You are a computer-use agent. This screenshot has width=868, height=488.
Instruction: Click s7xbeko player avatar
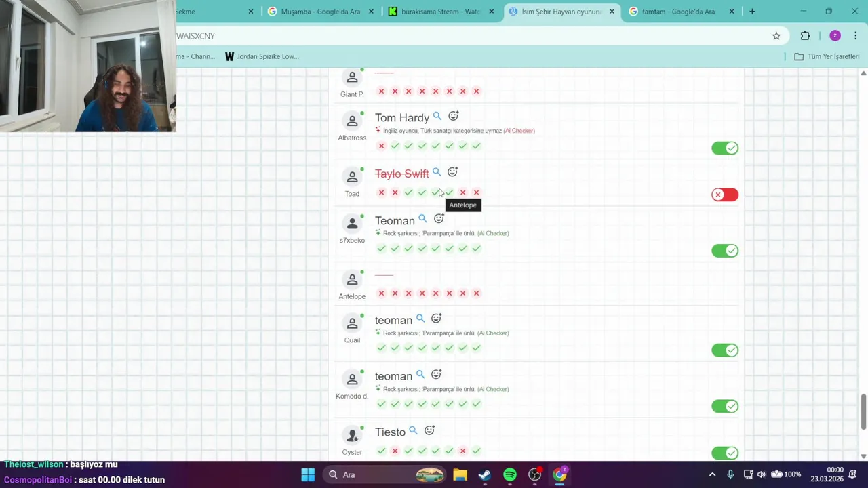tap(352, 224)
